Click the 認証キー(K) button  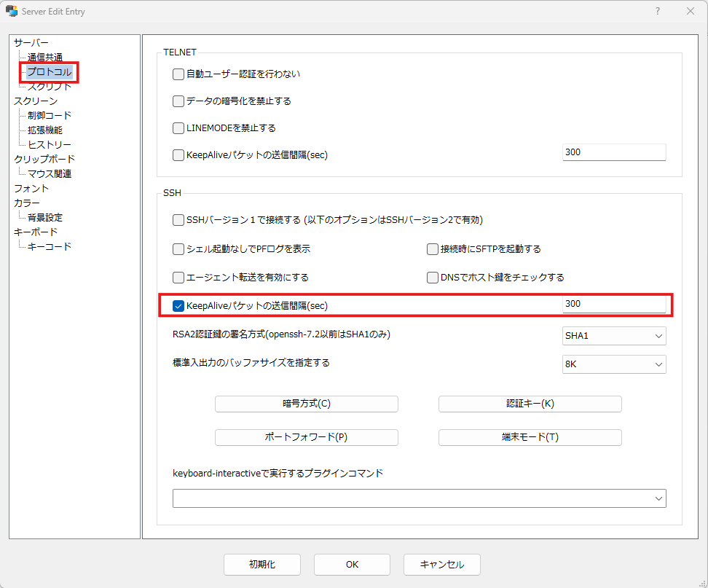pyautogui.click(x=530, y=404)
